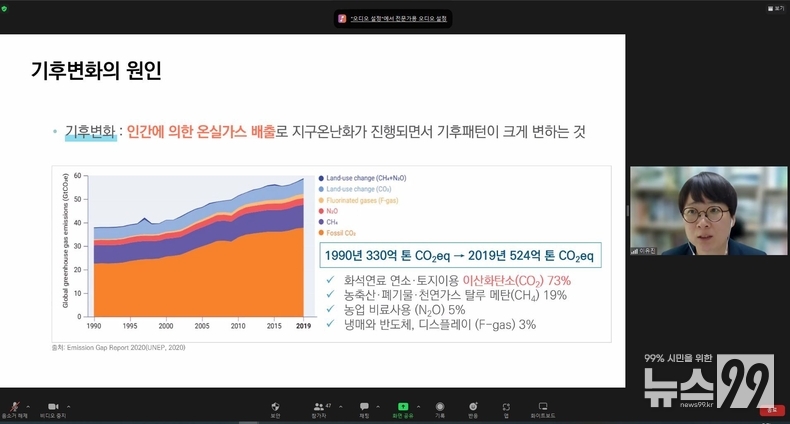The height and width of the screenshot is (424, 790).
Task: Click the 이산화탄소(CO2) 73% text
Action: coord(516,280)
